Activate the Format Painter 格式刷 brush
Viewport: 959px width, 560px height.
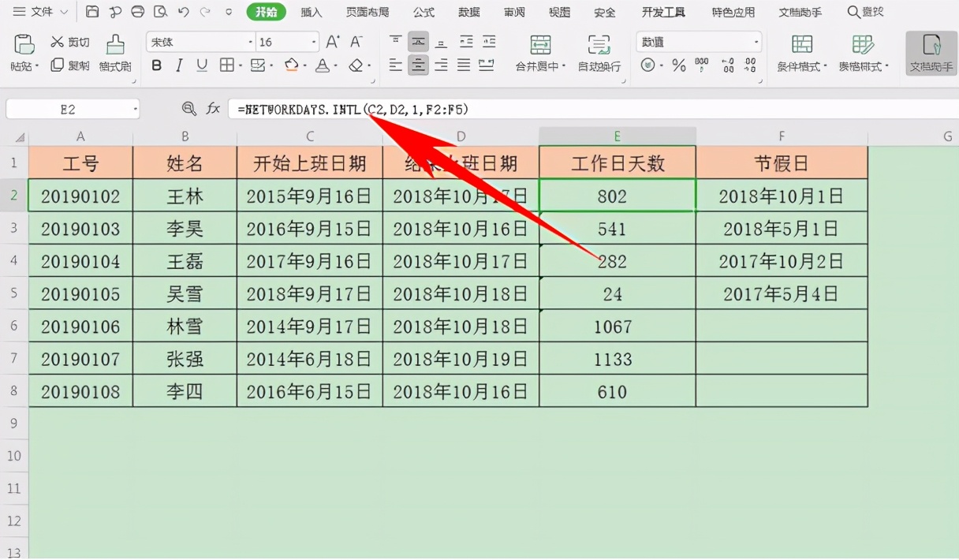tap(115, 53)
